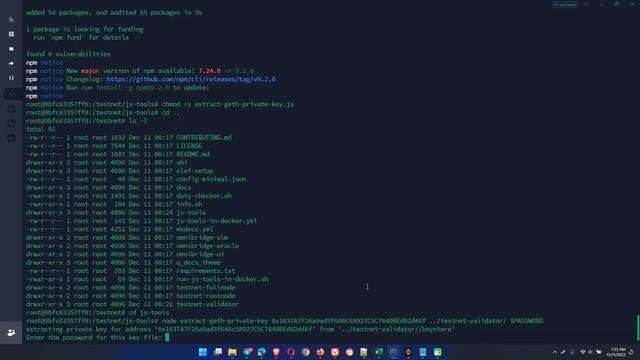Open the keychain icon in sidebar
This screenshot has height=360, width=640.
point(11,34)
